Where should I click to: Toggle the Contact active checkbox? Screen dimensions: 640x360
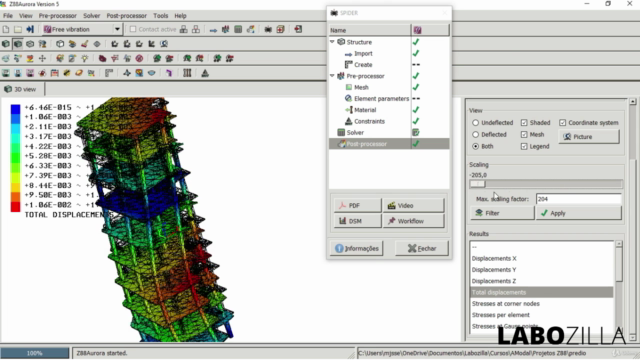(x=133, y=29)
